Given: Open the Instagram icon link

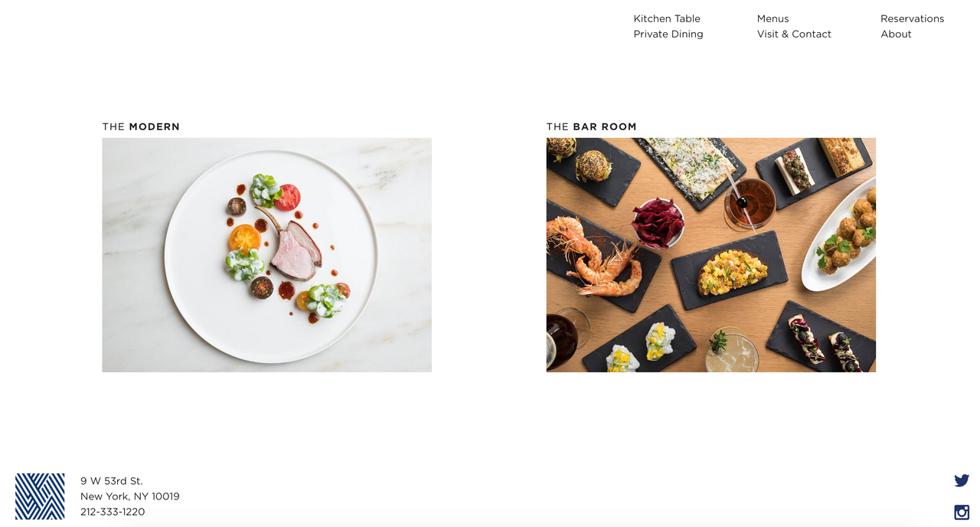Looking at the screenshot, I should click(962, 512).
